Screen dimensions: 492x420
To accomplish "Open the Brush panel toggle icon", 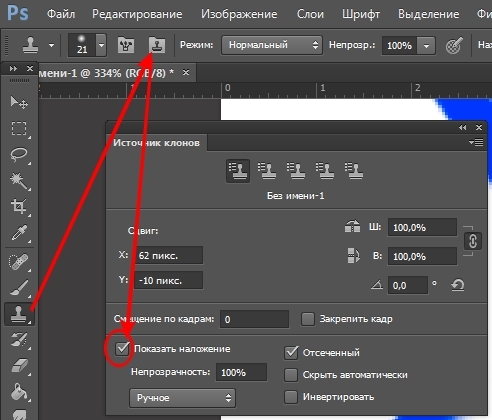I will point(126,45).
